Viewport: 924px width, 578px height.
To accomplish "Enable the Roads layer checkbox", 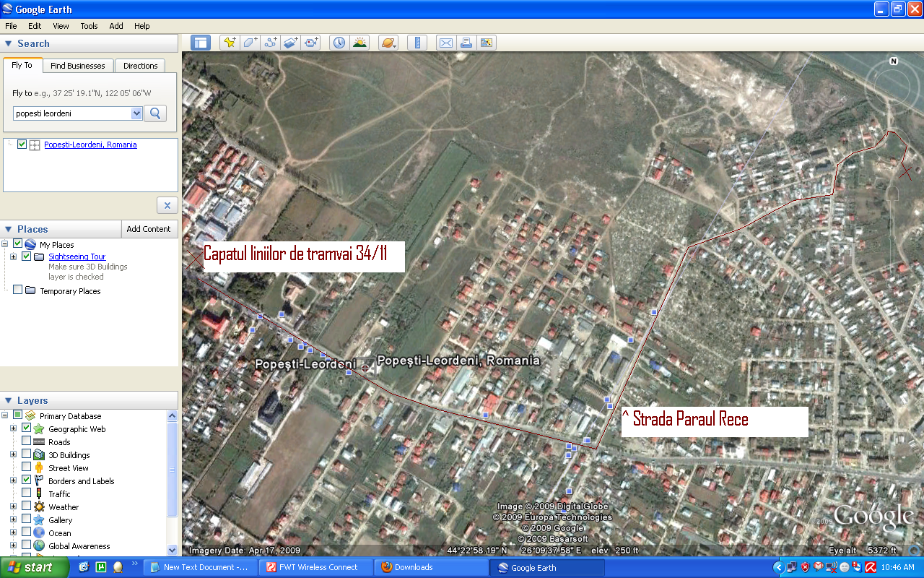I will (26, 441).
